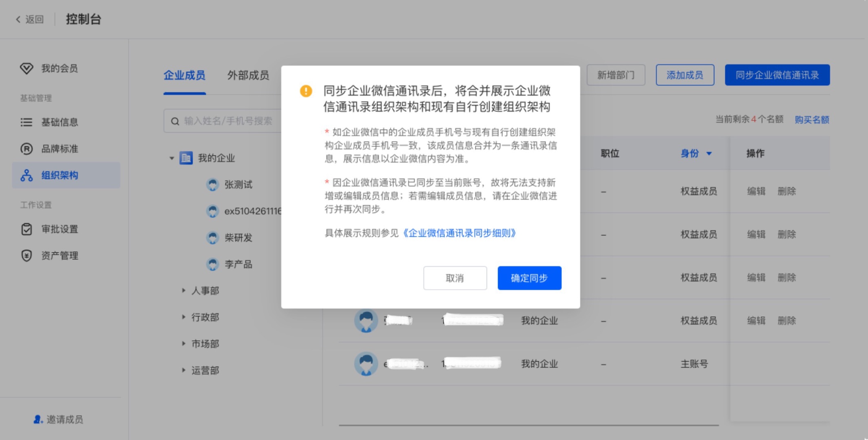Select 张测试 in the tree
868x440 pixels.
(239, 185)
